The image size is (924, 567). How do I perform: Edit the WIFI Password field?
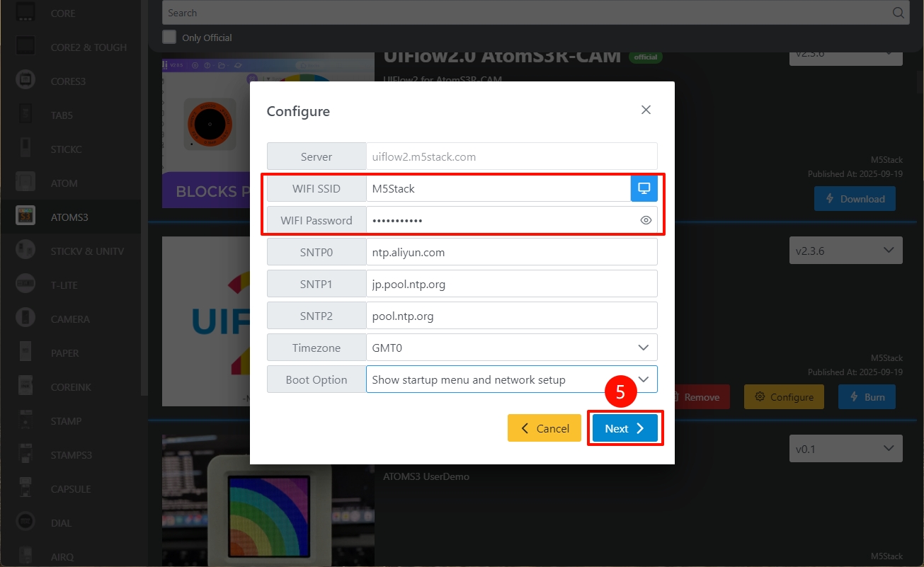point(512,220)
